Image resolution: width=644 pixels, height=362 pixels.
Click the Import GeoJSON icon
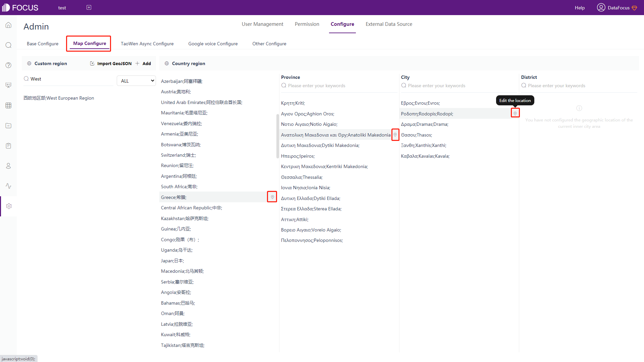click(x=92, y=63)
